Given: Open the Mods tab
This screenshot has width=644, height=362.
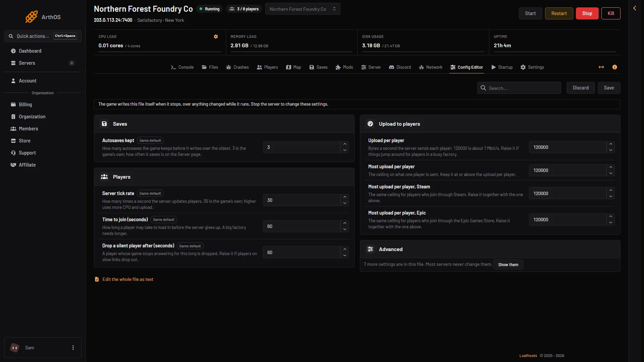Looking at the screenshot, I should click(x=344, y=67).
